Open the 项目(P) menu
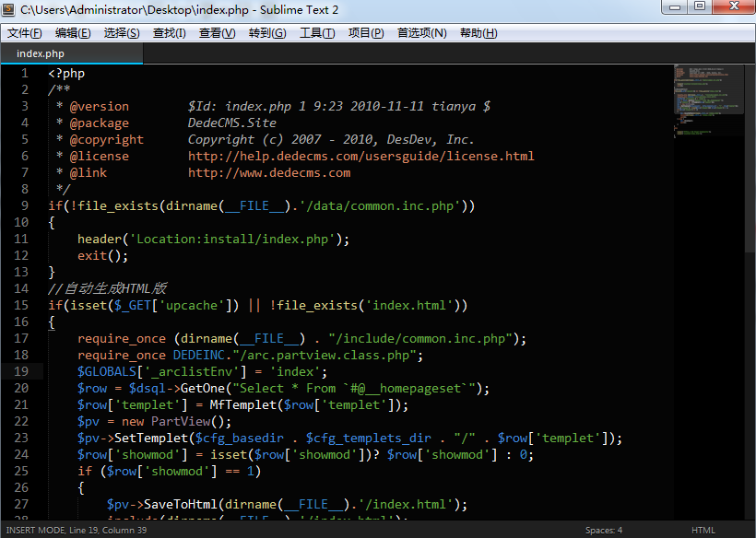Viewport: 756px width, 538px height. (x=366, y=33)
